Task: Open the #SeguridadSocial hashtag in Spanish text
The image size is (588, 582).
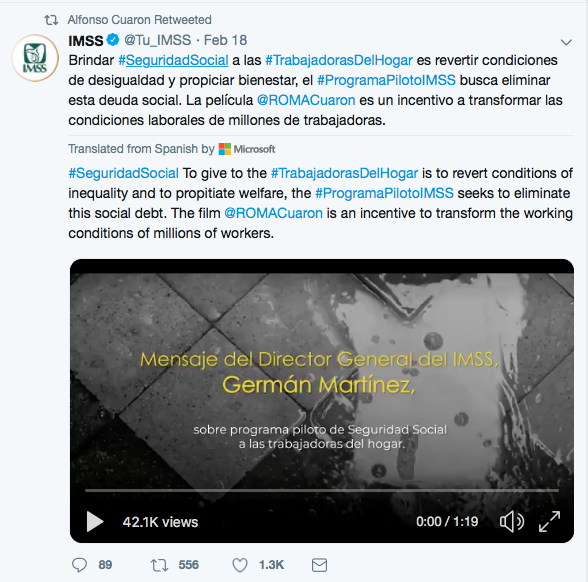Action: click(173, 60)
